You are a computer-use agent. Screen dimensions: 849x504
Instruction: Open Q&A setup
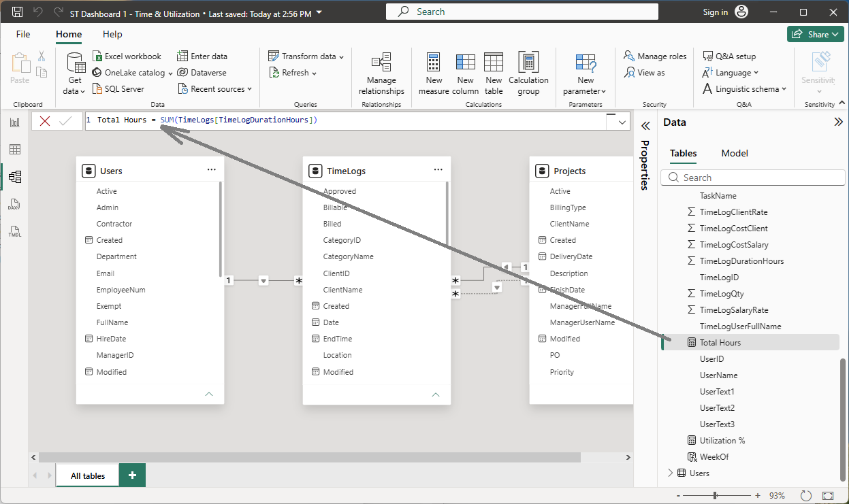(728, 56)
